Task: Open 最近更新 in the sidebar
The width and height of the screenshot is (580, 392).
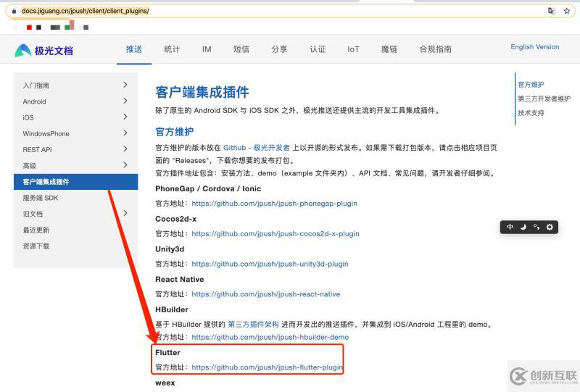Action: [36, 230]
